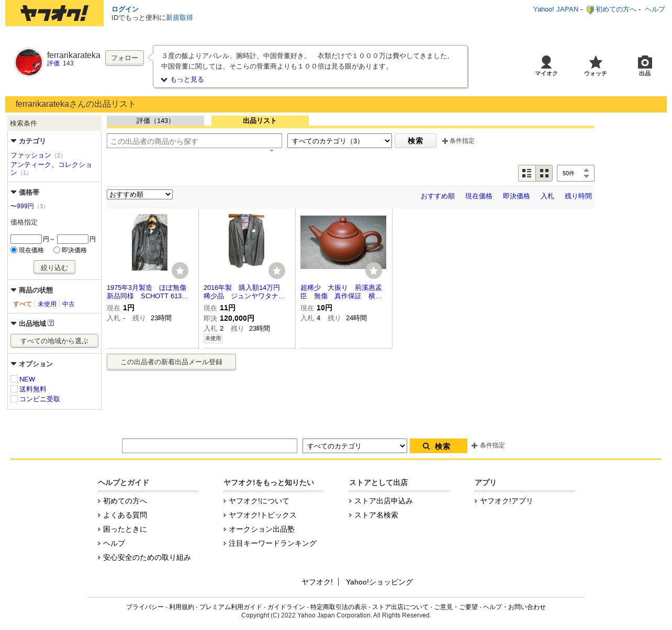Image resolution: width=672 pixels, height=630 pixels.
Task: Click the Yahoo Auctions logo
Action: click(54, 13)
